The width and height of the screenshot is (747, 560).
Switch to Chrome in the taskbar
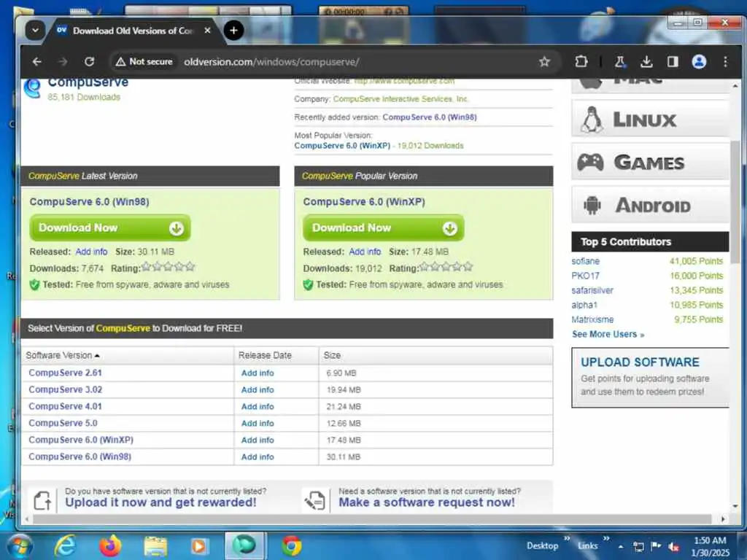[x=291, y=546]
